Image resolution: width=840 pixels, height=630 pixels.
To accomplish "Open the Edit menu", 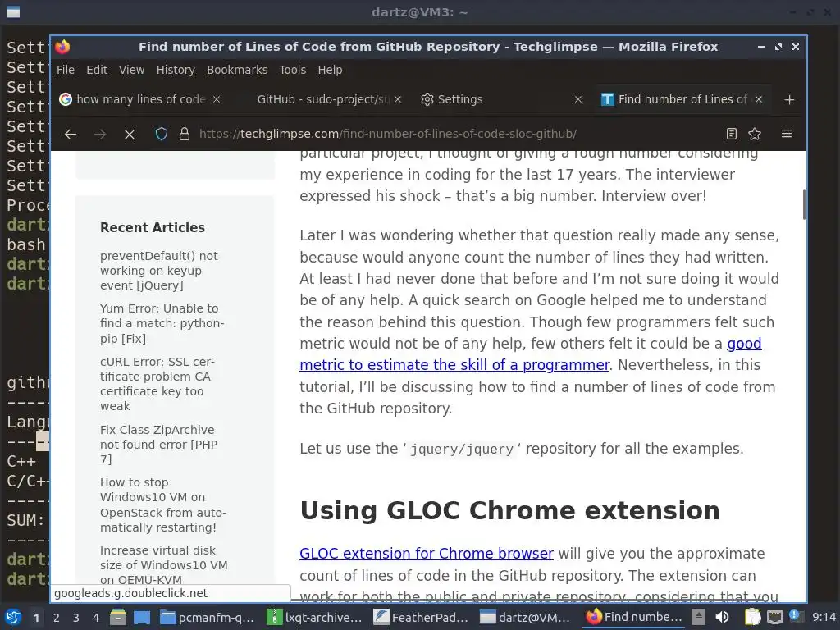I will pos(97,71).
